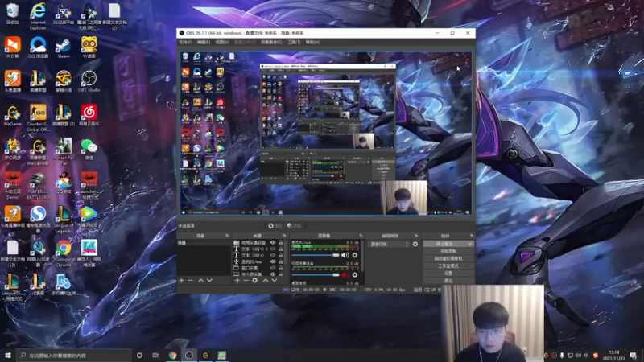Click the 停止推流 stop streaming button
This screenshot has width=644, height=362.
pos(445,244)
